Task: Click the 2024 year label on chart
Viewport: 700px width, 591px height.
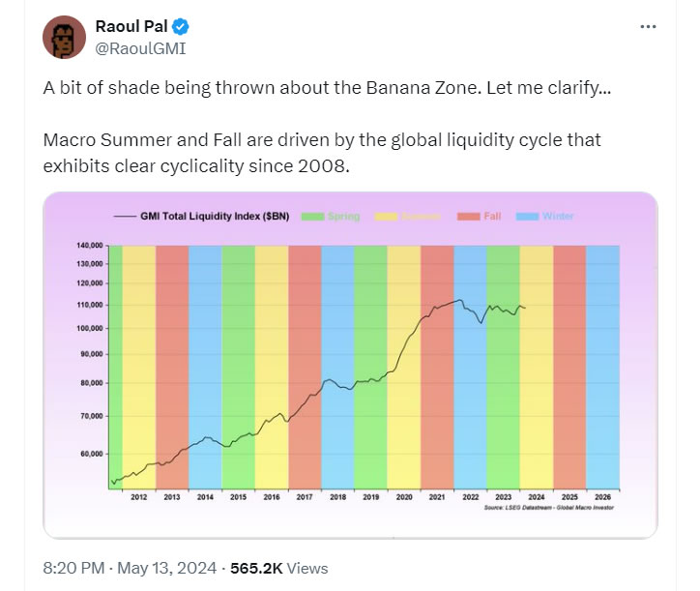Action: (537, 496)
